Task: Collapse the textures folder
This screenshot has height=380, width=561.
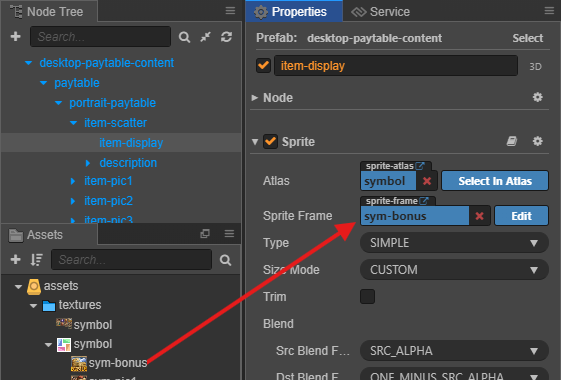Action: pyautogui.click(x=33, y=306)
